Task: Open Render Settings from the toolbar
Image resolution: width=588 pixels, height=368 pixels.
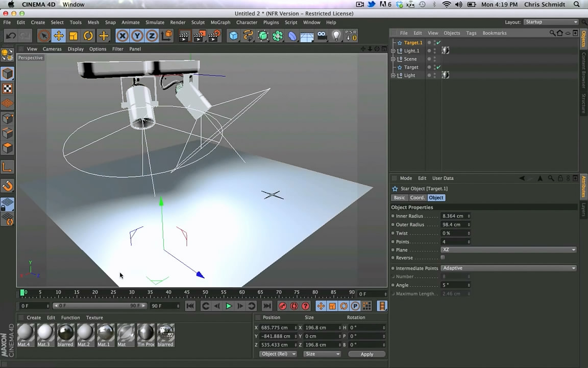Action: (214, 35)
